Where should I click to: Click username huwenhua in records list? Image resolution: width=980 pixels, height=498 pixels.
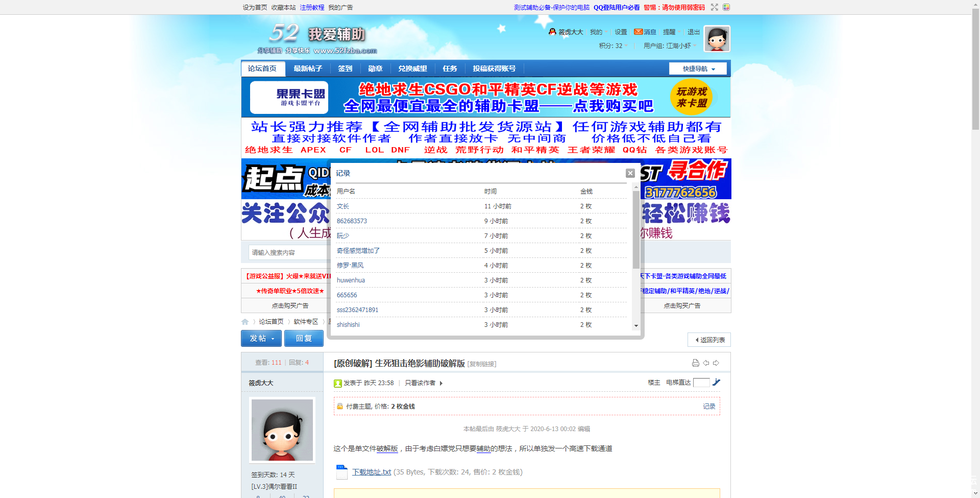click(351, 280)
